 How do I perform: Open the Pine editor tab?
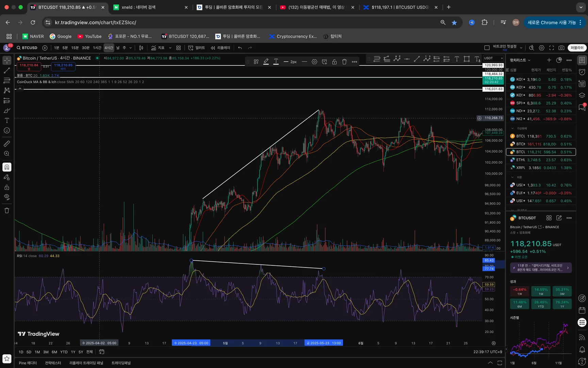point(28,363)
